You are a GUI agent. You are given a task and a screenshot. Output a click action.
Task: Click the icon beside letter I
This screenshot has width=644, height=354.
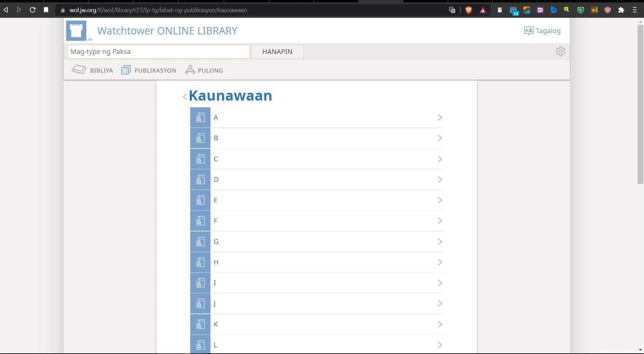(x=200, y=283)
